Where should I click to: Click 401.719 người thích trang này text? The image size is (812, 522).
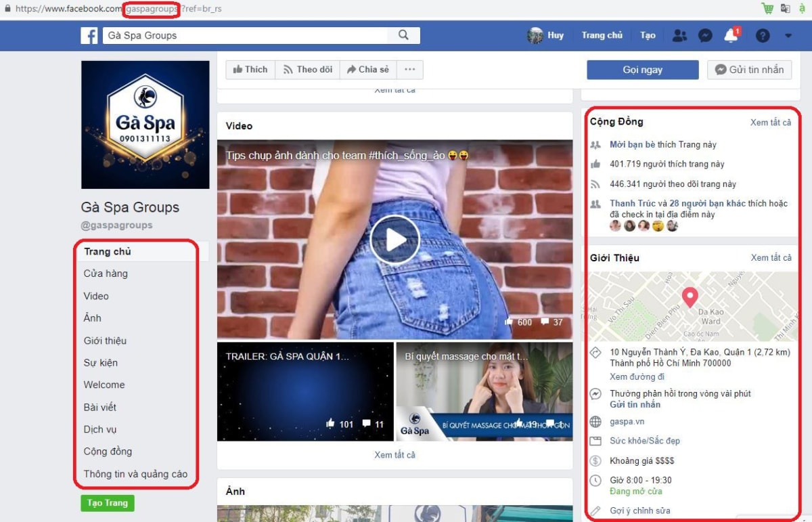(x=667, y=164)
